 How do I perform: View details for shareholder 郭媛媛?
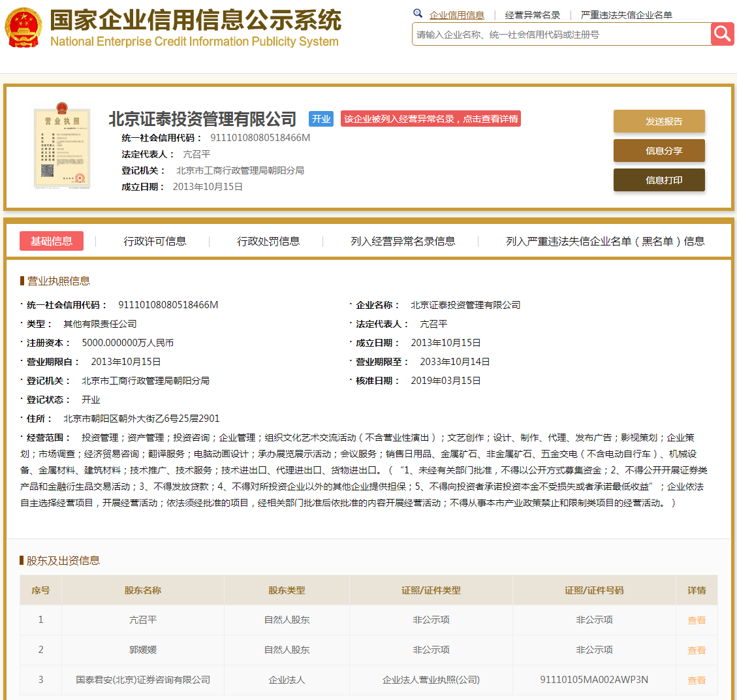pyautogui.click(x=697, y=650)
